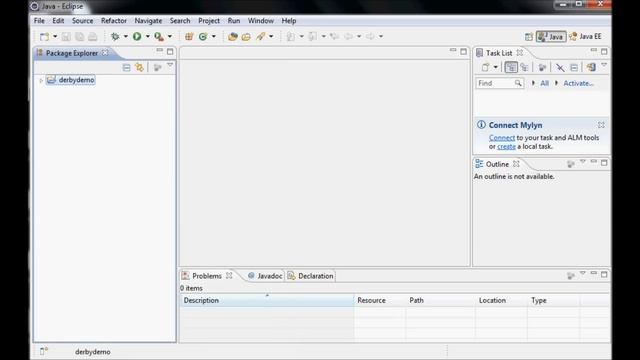
Task: Click the Connect link in Mylyn notice
Action: click(x=502, y=138)
